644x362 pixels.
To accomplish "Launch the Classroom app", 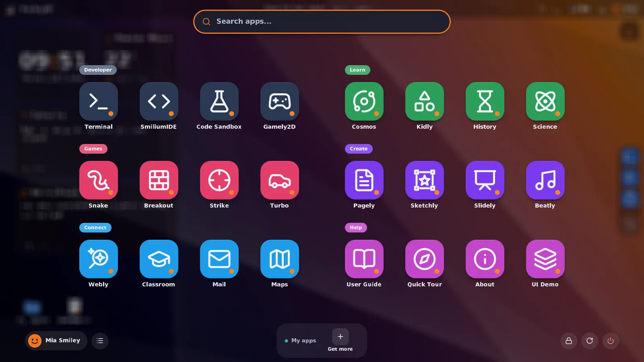I will [159, 259].
